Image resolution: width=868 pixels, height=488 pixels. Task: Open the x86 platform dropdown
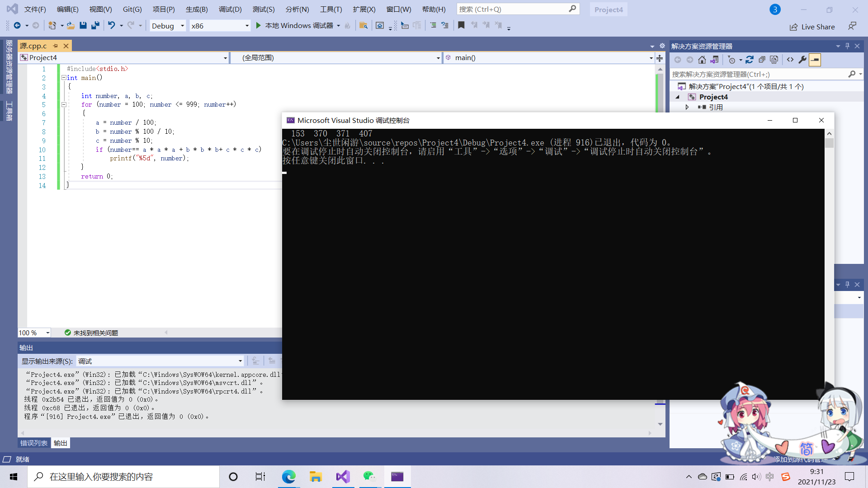(247, 26)
